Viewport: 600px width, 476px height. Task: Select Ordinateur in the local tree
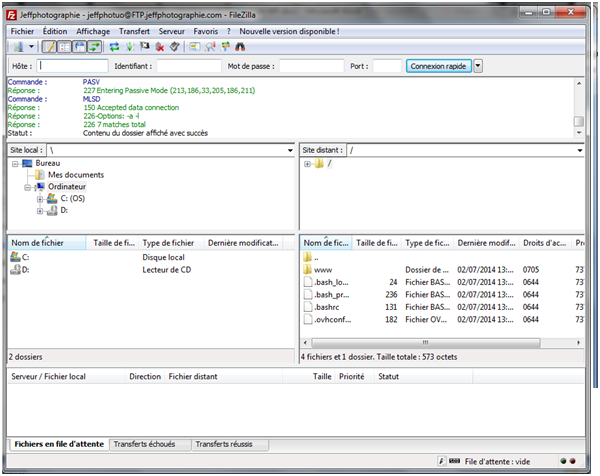67,187
